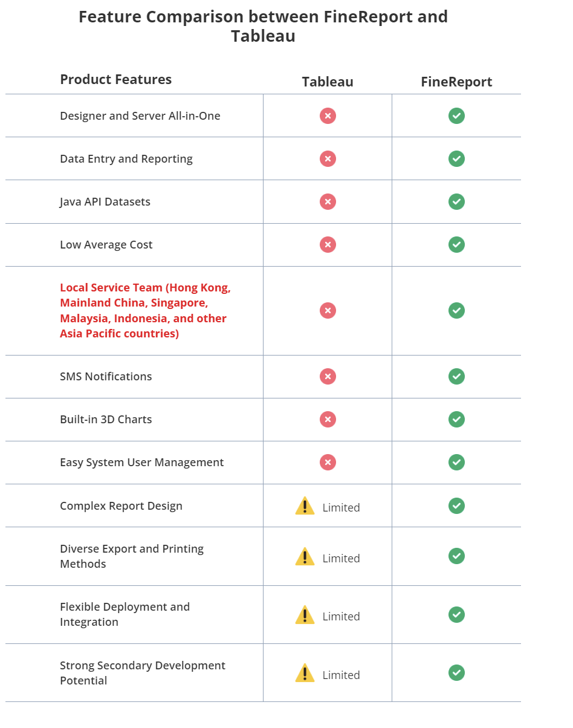
Task: Click Tableau red X for Built-in 3D Charts
Action: [328, 419]
